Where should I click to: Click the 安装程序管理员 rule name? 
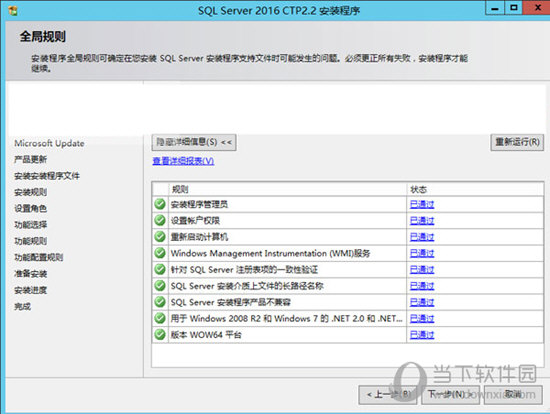(x=199, y=204)
